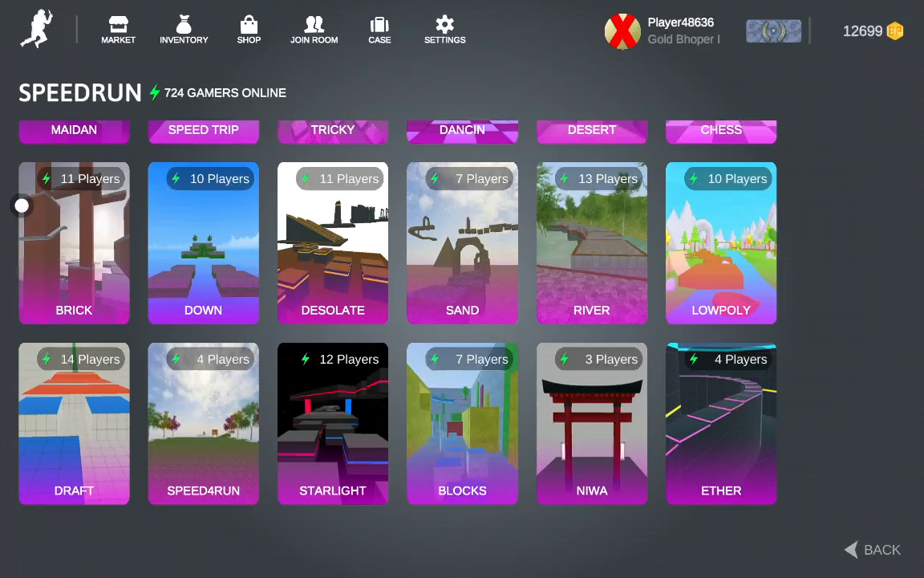Choose the DESOLATE map card
The image size is (924, 578).
(x=333, y=243)
